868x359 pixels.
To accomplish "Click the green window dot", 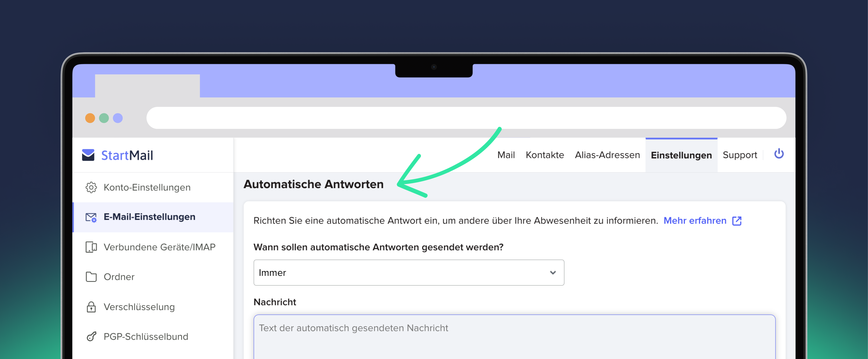I will [104, 118].
